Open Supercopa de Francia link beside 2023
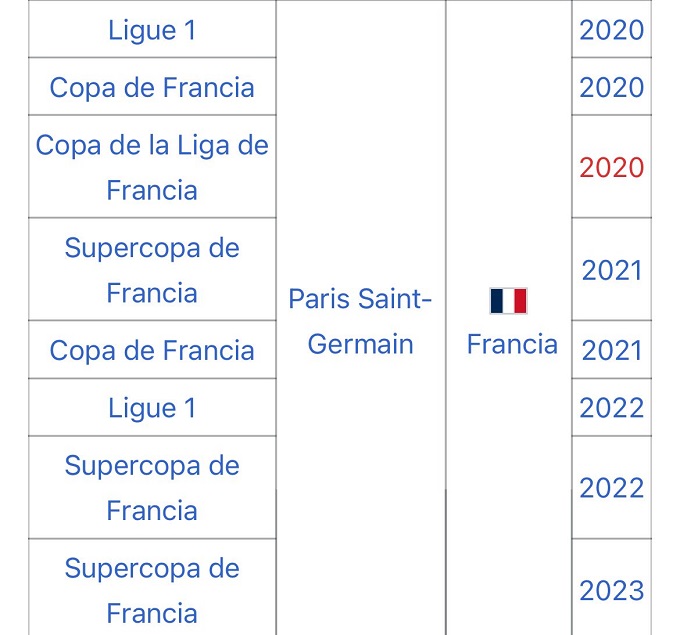 [x=152, y=590]
